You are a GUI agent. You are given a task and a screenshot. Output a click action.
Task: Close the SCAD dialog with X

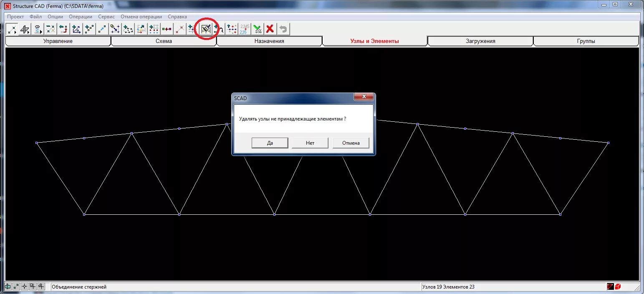(364, 97)
